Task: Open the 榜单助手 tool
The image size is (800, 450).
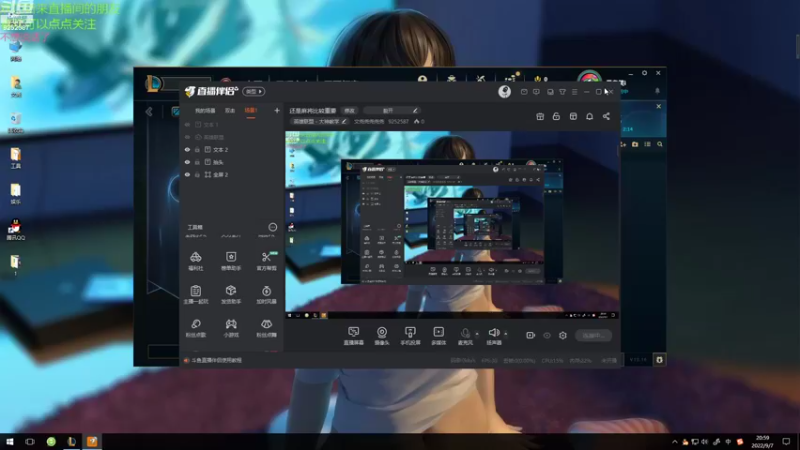Action: pos(231,261)
